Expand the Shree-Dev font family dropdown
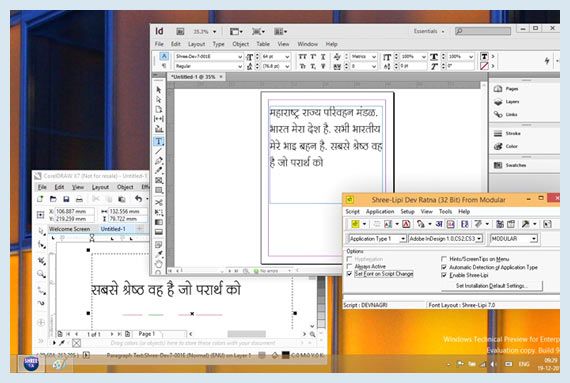This screenshot has height=383, width=570. click(x=240, y=57)
